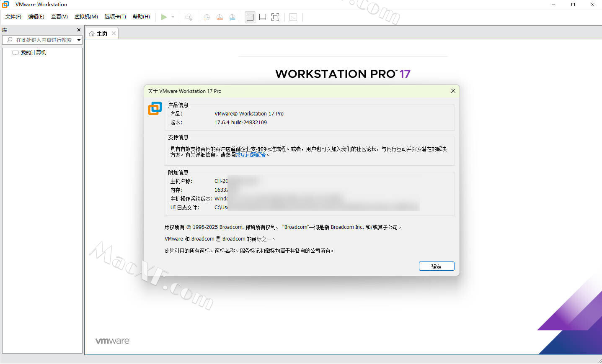Minimize the VMware Workstation window
602x364 pixels.
click(553, 5)
